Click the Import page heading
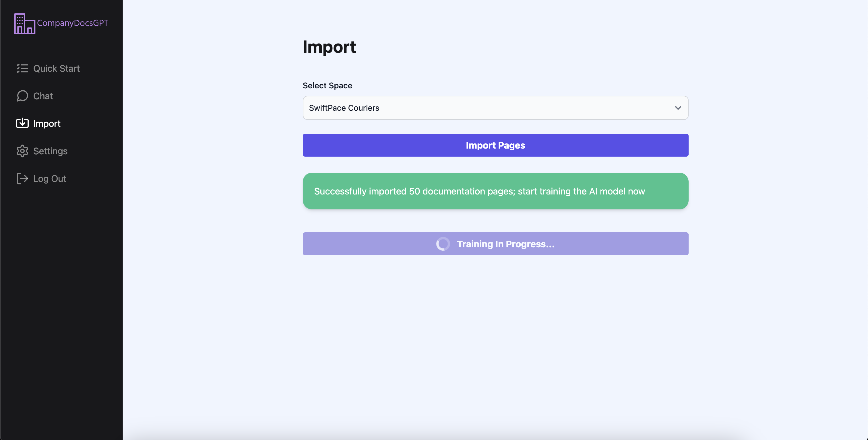868x440 pixels. pyautogui.click(x=329, y=46)
